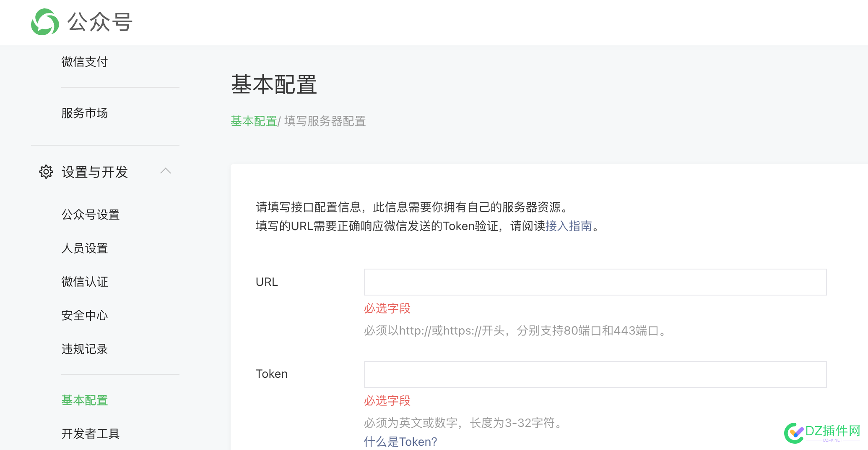Collapse the 设置与开发 section chevron
Image resolution: width=868 pixels, height=450 pixels.
point(166,171)
